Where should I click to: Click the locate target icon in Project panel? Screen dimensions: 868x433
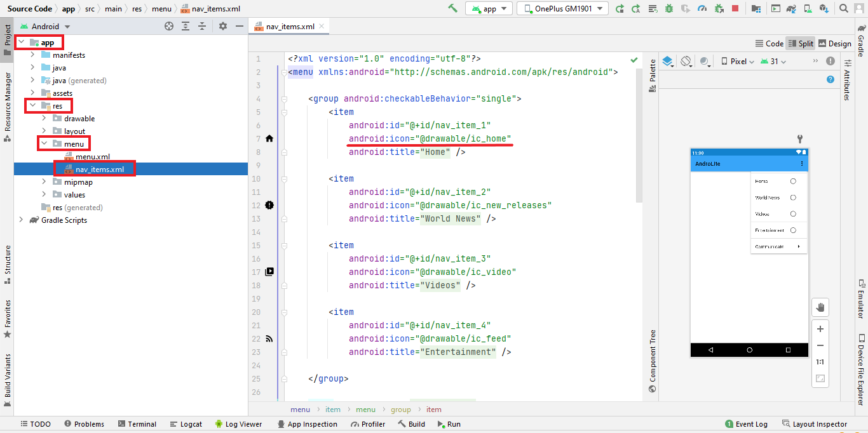[169, 26]
